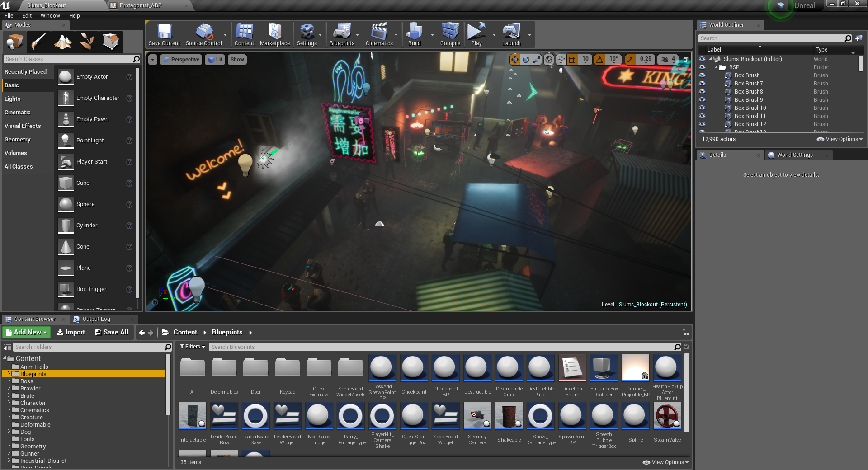Viewport: 868px width, 470px height.
Task: Click the Build toolbar icon
Action: (414, 34)
